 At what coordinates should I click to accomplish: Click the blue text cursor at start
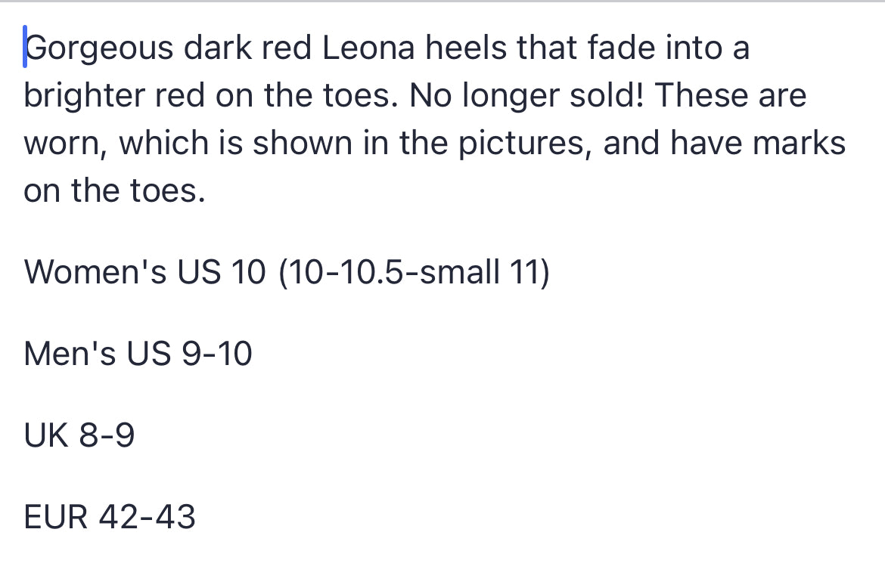[25, 47]
